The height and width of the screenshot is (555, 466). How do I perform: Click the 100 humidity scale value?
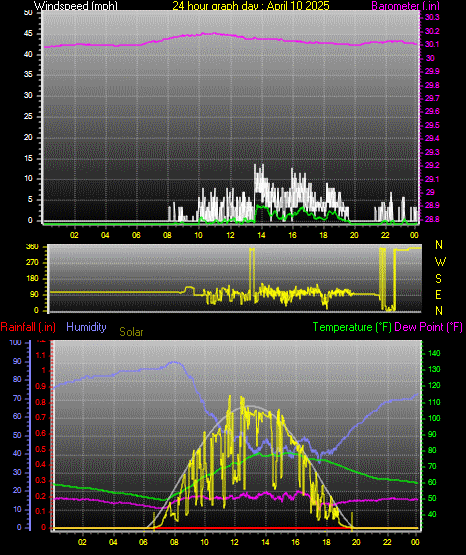[x=16, y=343]
